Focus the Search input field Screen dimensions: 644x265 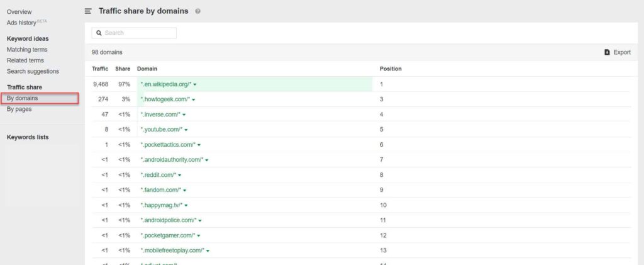(138, 33)
